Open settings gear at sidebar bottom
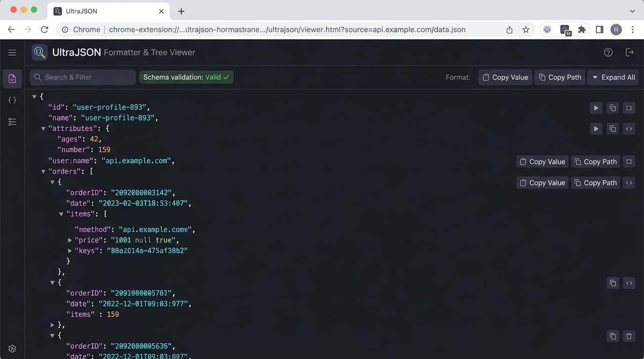 [12, 348]
